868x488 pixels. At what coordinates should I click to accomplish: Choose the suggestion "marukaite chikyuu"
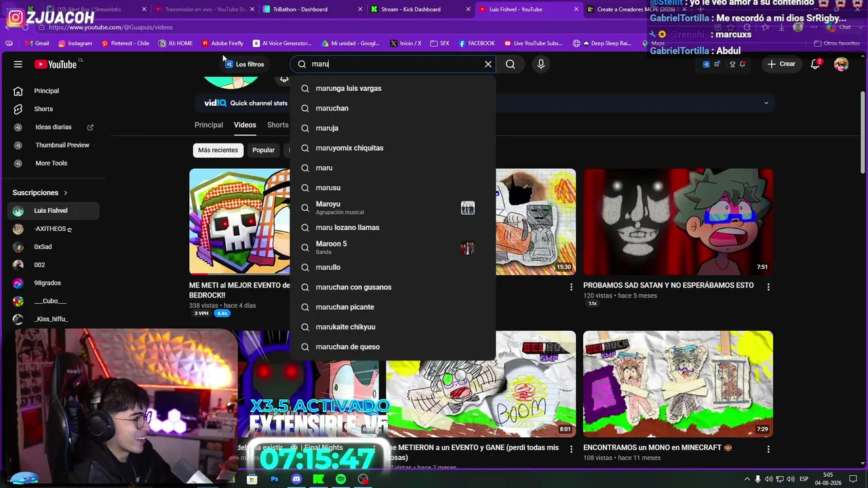[x=393, y=327]
